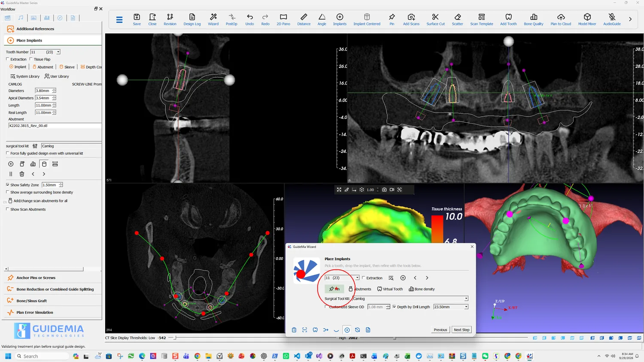Screen dimensions: 644x362
Task: Click the Previous button in the wizard
Action: tap(440, 330)
